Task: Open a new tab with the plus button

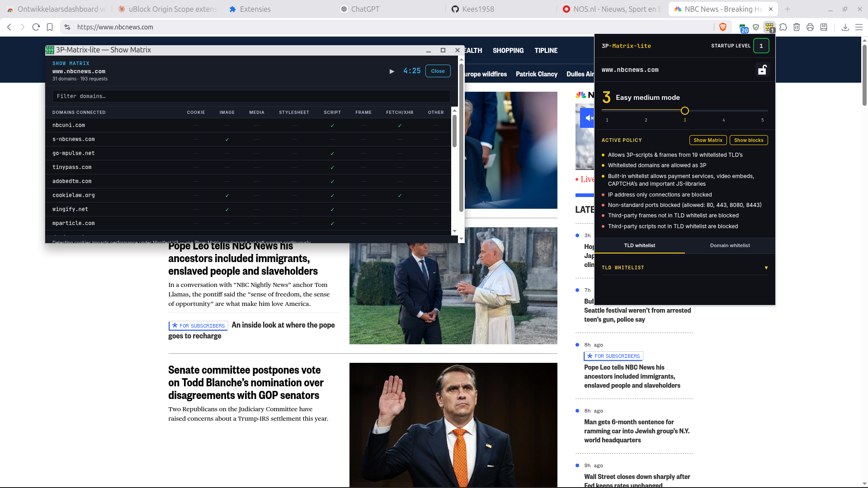Action: point(788,9)
